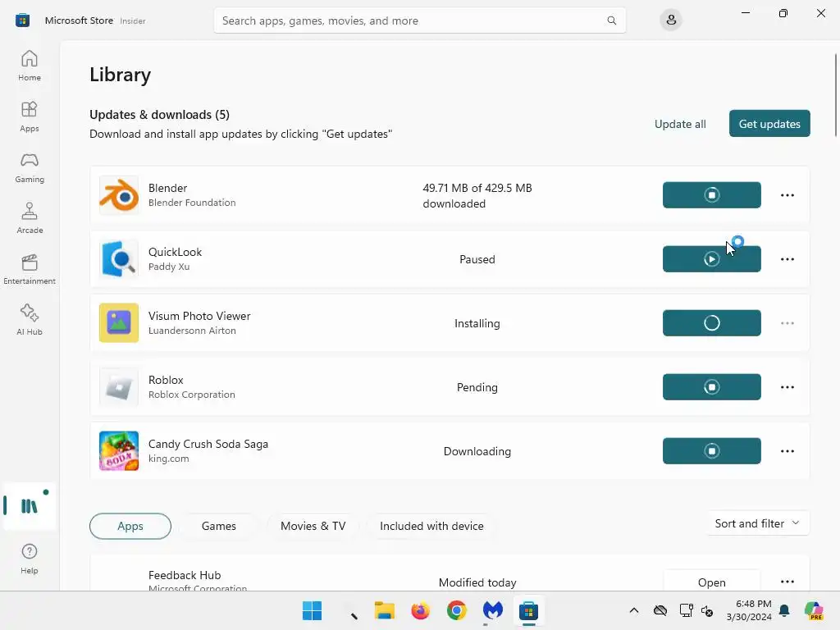Resume the paused QuickLook download
The image size is (840, 630).
[711, 259]
